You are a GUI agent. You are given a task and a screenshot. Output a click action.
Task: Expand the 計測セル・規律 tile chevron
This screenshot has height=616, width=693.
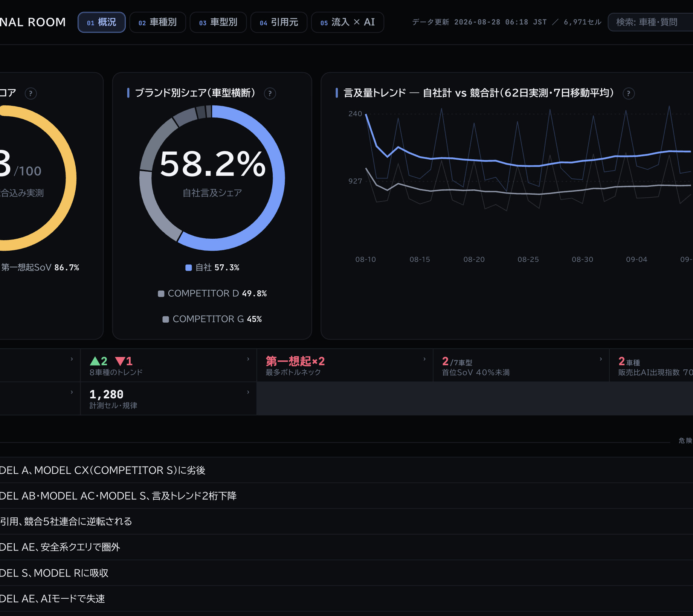[x=248, y=392]
